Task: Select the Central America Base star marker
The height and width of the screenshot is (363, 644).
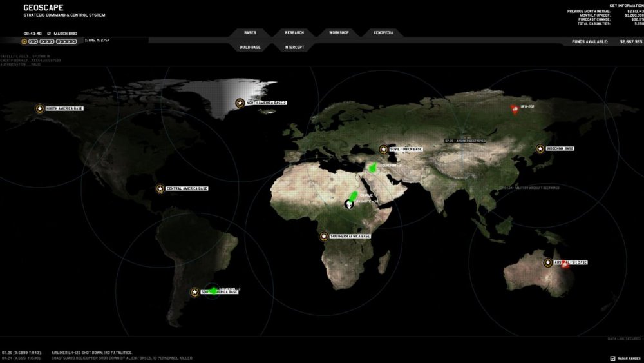Action: point(160,189)
